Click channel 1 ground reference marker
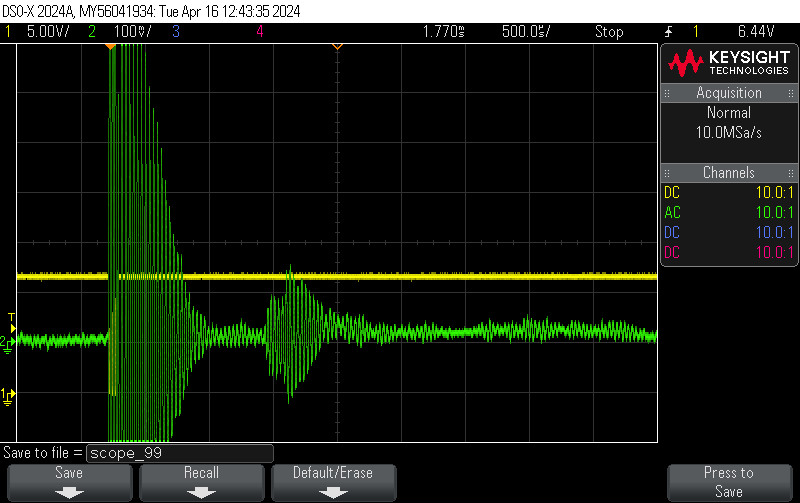The height and width of the screenshot is (503, 800). (x=8, y=394)
